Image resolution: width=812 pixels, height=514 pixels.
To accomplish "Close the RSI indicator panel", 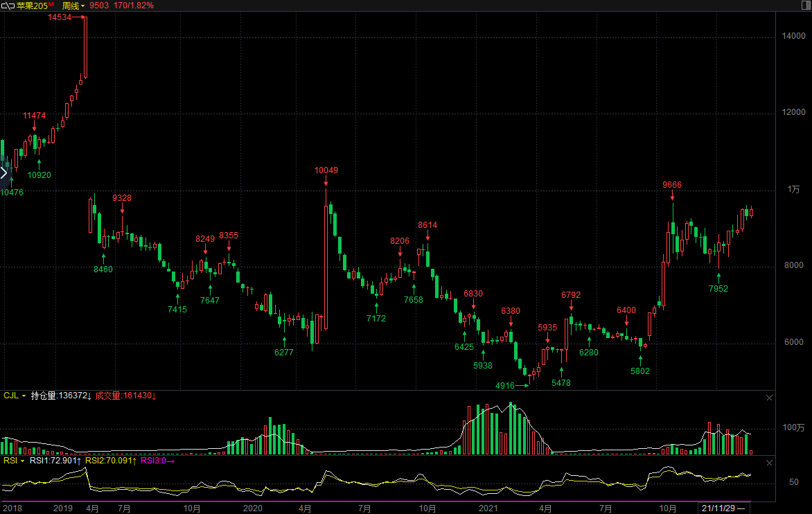I will click(769, 463).
